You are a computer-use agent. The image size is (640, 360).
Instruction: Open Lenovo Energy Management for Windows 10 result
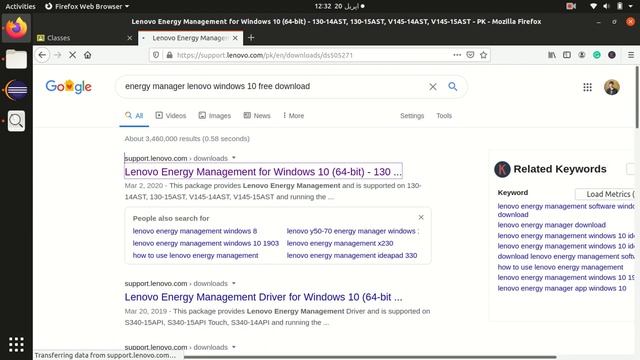(263, 172)
